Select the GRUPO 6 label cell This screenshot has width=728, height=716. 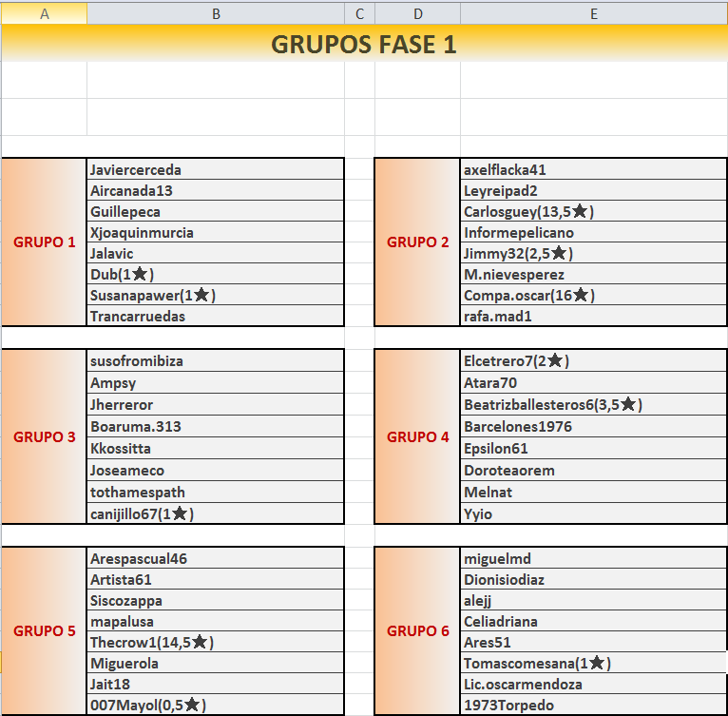coord(417,631)
